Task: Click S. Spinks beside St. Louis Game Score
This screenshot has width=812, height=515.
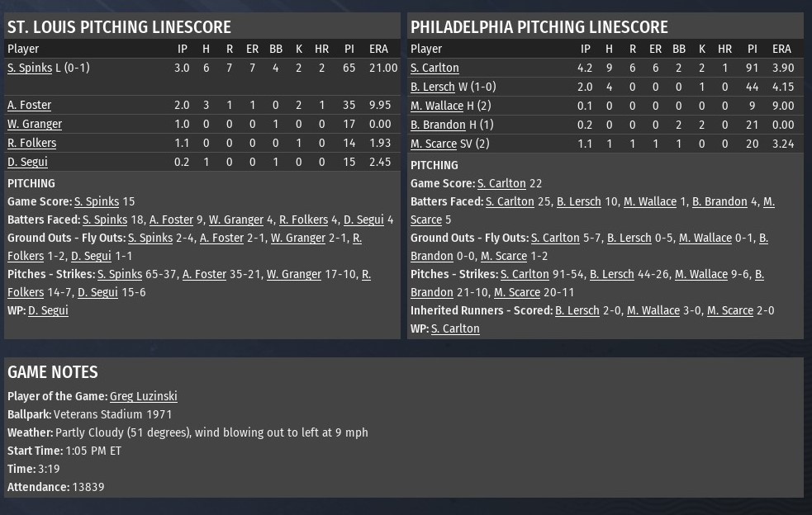Action: (97, 201)
